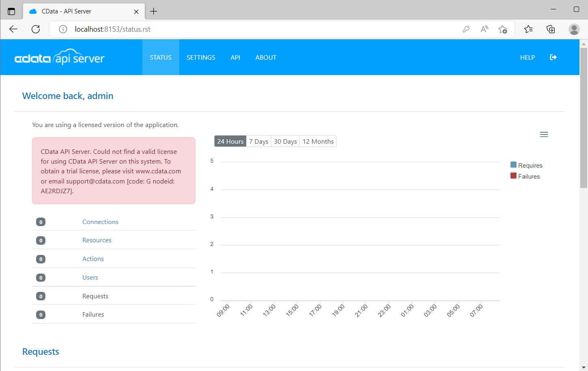
Task: Click the Failures row label
Action: [x=93, y=314]
